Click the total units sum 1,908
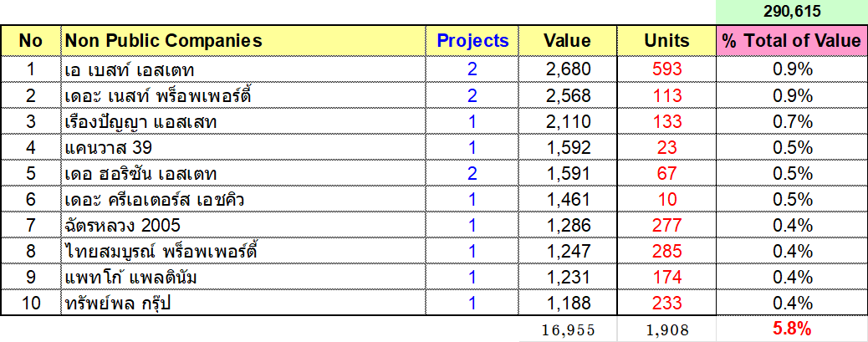The image size is (868, 342). pos(666,329)
